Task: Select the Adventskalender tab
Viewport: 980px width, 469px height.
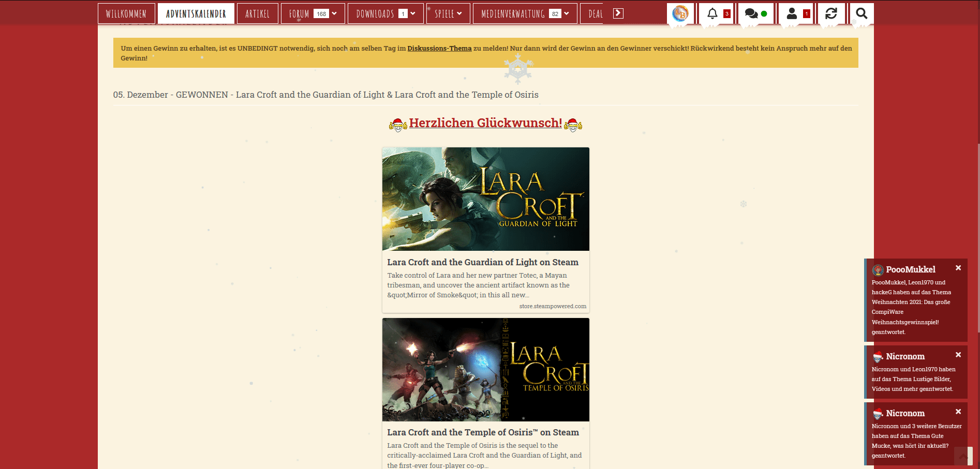Action: [196, 14]
